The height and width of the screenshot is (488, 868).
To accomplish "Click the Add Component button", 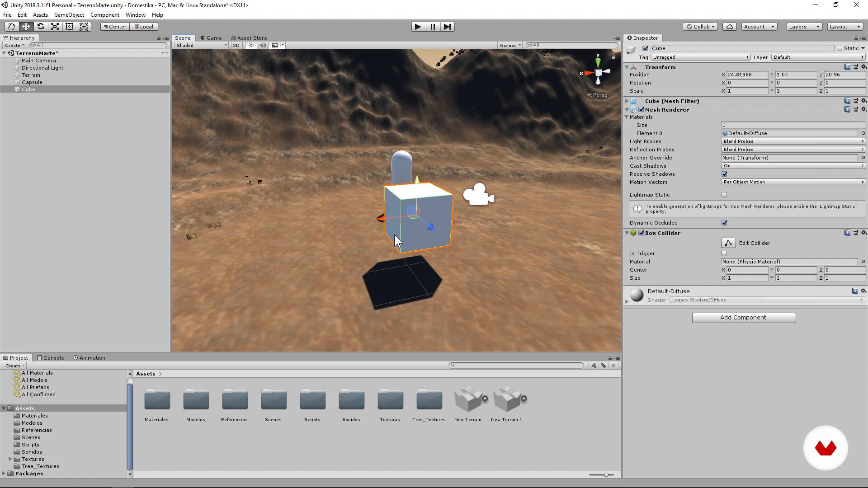I will point(744,318).
